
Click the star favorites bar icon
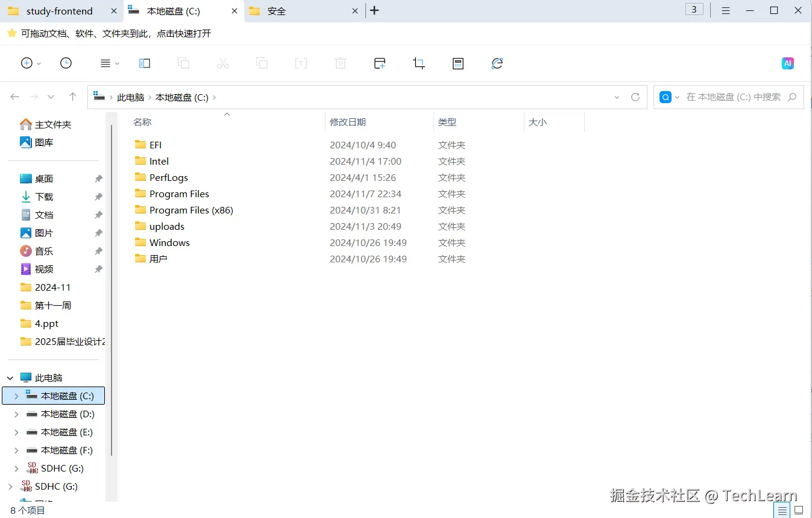coord(11,33)
